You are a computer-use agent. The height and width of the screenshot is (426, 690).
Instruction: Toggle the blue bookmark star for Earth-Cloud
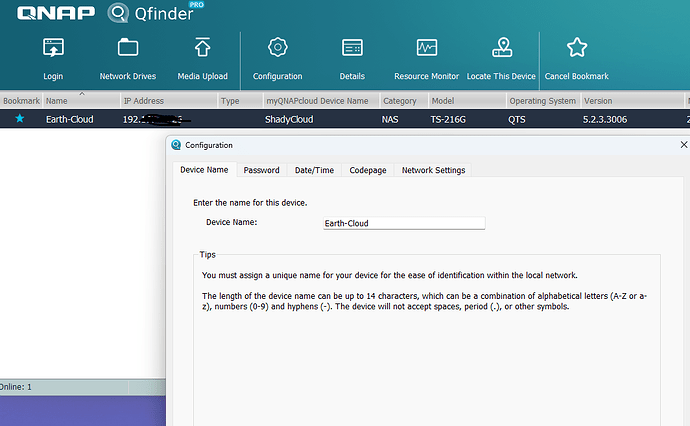click(x=20, y=118)
